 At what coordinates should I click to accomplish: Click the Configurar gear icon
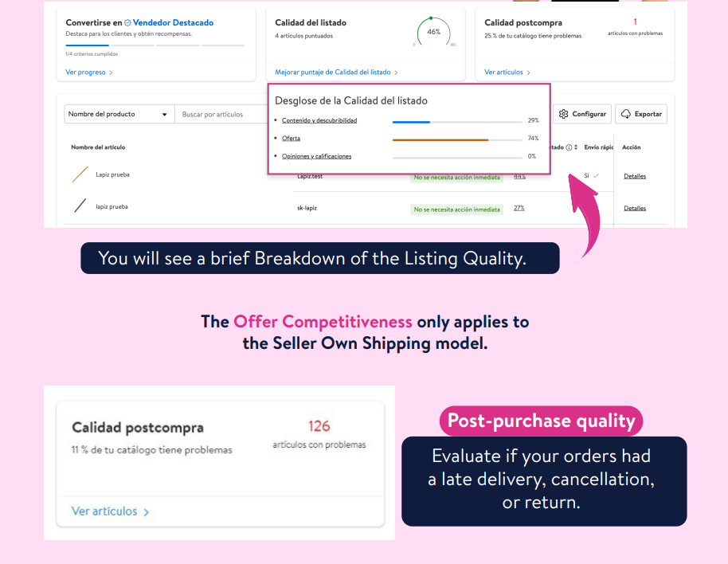[x=564, y=114]
